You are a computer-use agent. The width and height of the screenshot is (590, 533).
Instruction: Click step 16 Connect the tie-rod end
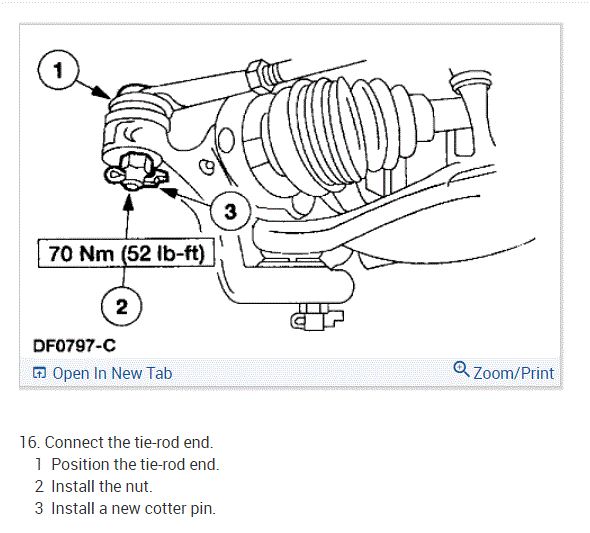point(116,442)
